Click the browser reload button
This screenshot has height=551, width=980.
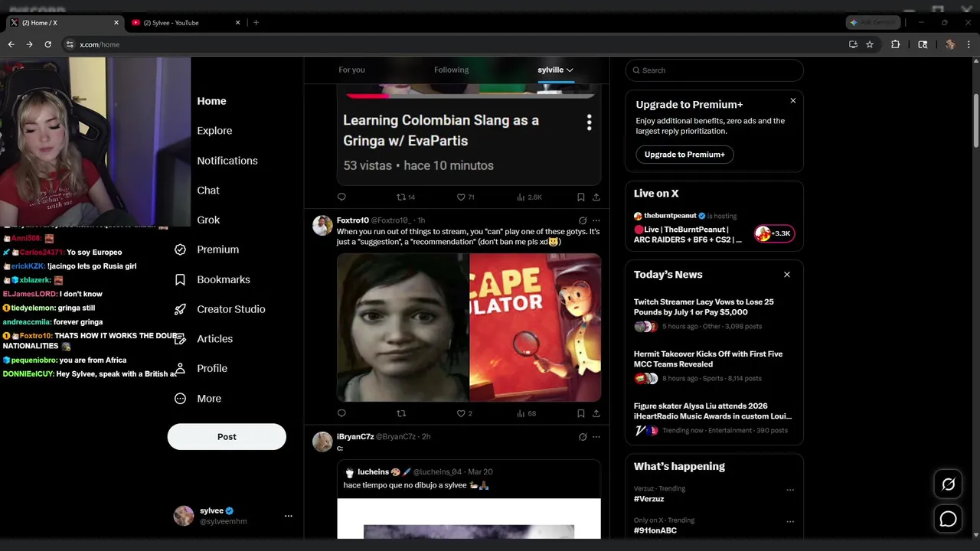47,44
